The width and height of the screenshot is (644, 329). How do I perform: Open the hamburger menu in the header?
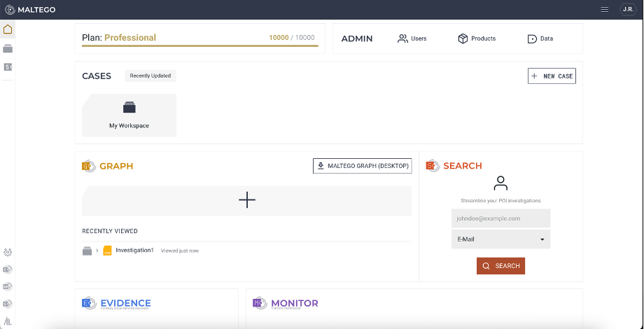(x=605, y=9)
